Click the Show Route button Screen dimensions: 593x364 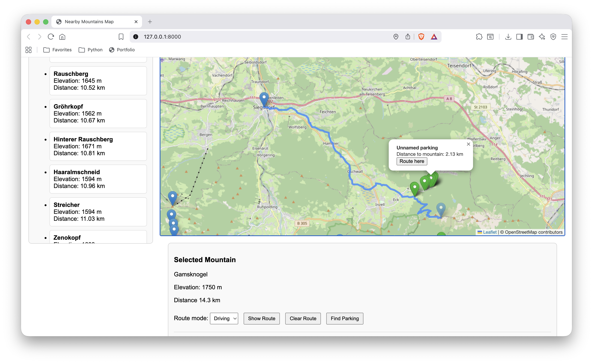tap(261, 318)
